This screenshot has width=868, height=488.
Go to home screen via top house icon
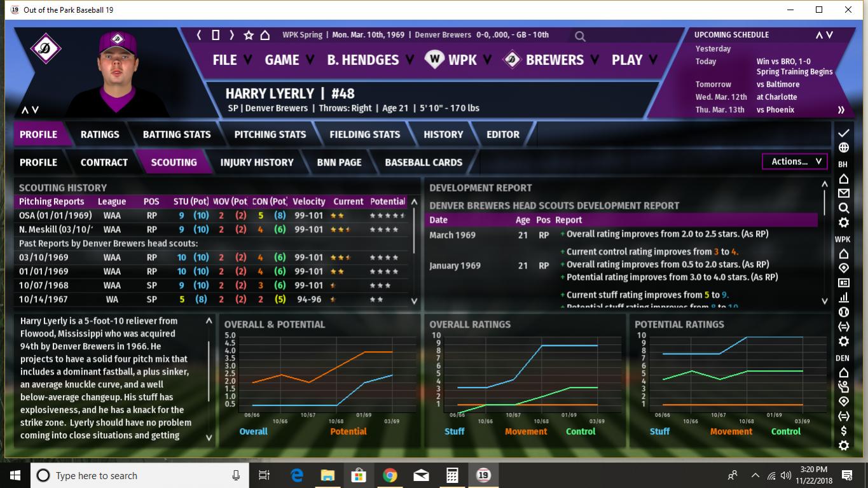(x=265, y=35)
